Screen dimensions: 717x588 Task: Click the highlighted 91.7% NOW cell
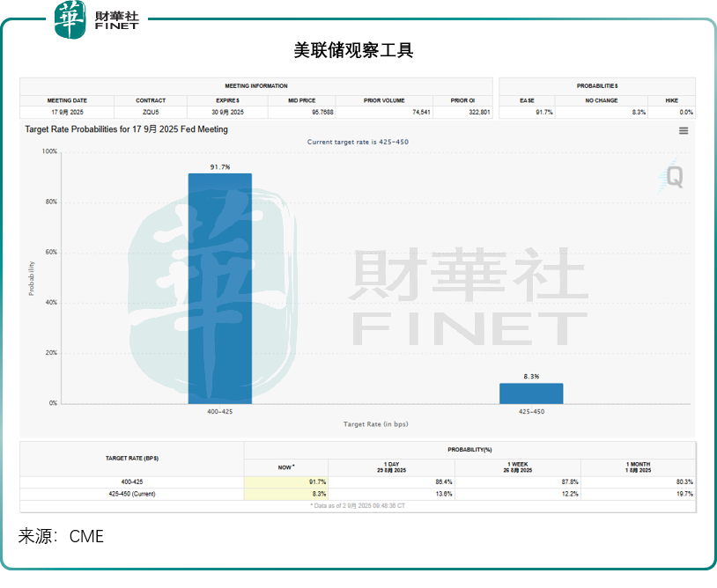pos(286,481)
